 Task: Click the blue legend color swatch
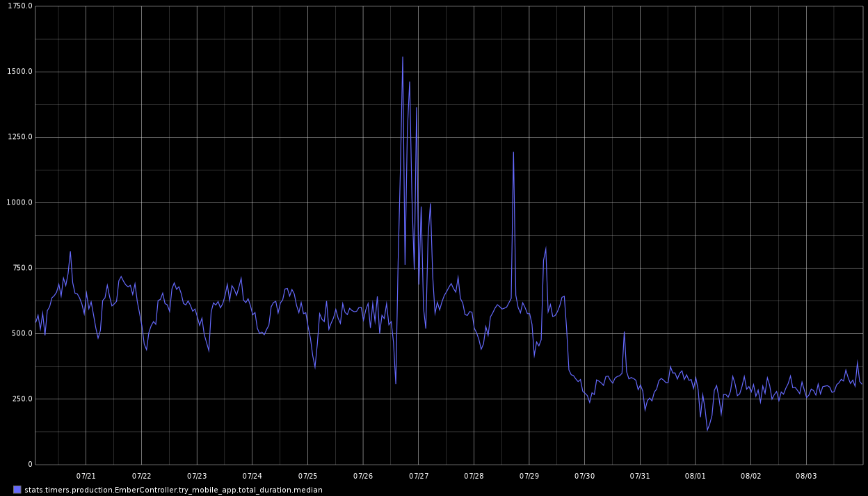17,490
